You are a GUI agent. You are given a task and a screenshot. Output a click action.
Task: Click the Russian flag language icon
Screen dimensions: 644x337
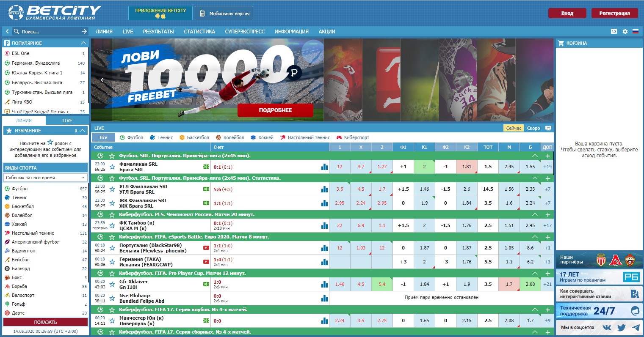[x=635, y=31]
